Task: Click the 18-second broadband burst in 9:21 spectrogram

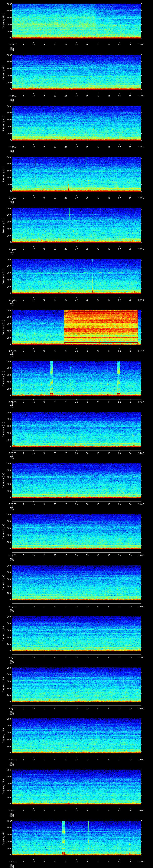Action: point(51,377)
